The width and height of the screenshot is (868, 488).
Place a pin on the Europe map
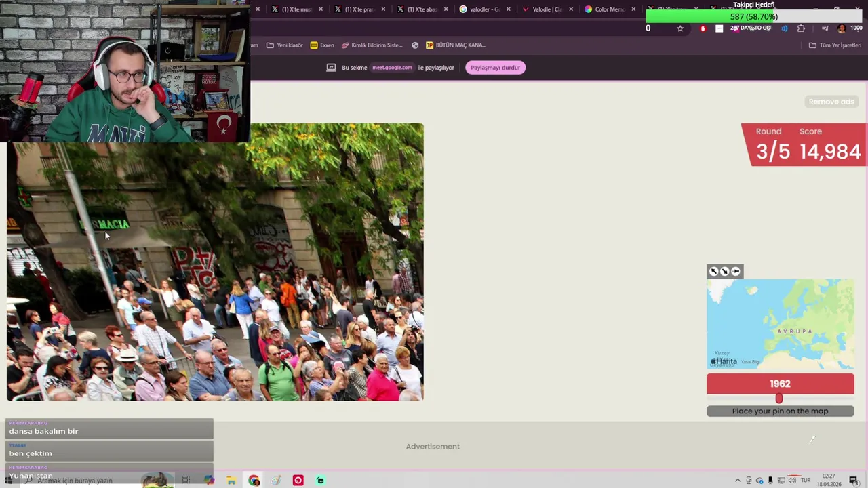tap(780, 324)
